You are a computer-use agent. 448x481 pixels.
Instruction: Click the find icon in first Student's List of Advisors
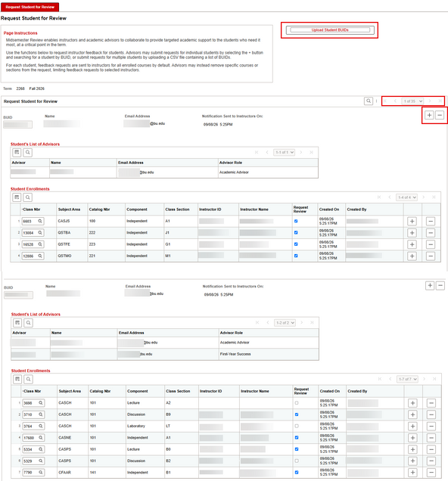tap(27, 152)
